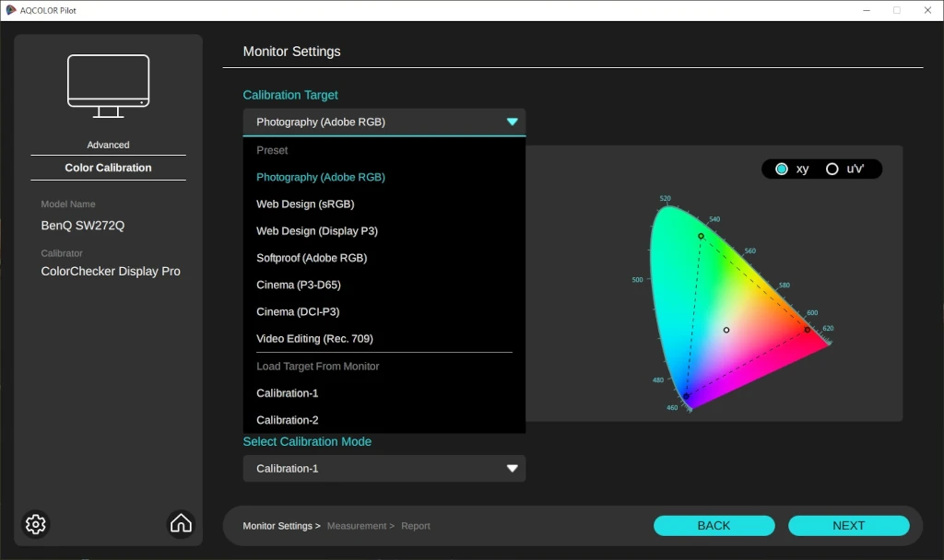Click the AQCOLOR Pilot app logo
The height and width of the screenshot is (560, 944).
(x=10, y=10)
